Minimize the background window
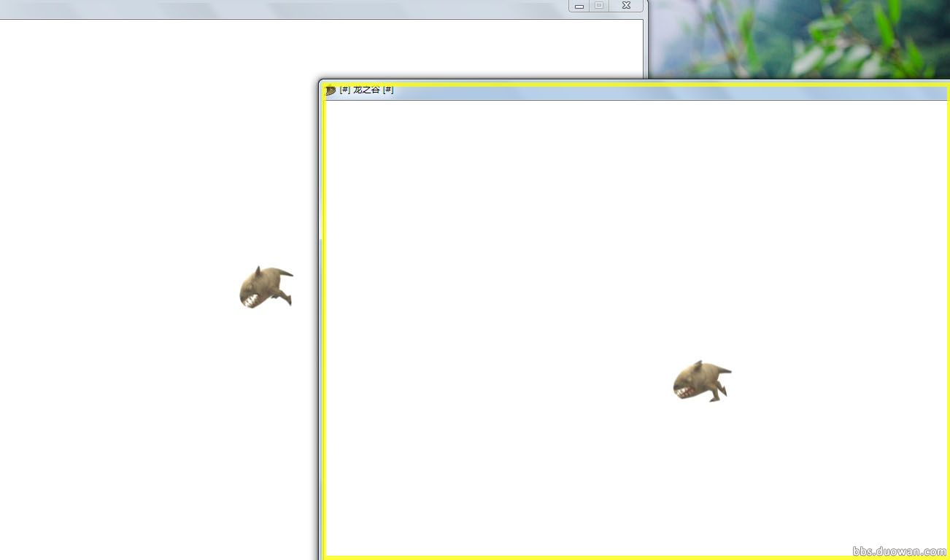The image size is (950, 560). click(x=579, y=6)
